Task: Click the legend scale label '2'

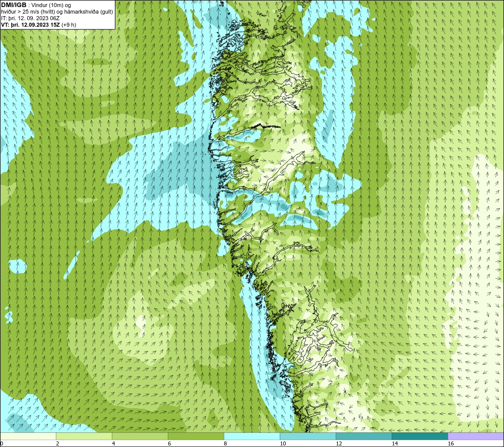Action: (57, 444)
